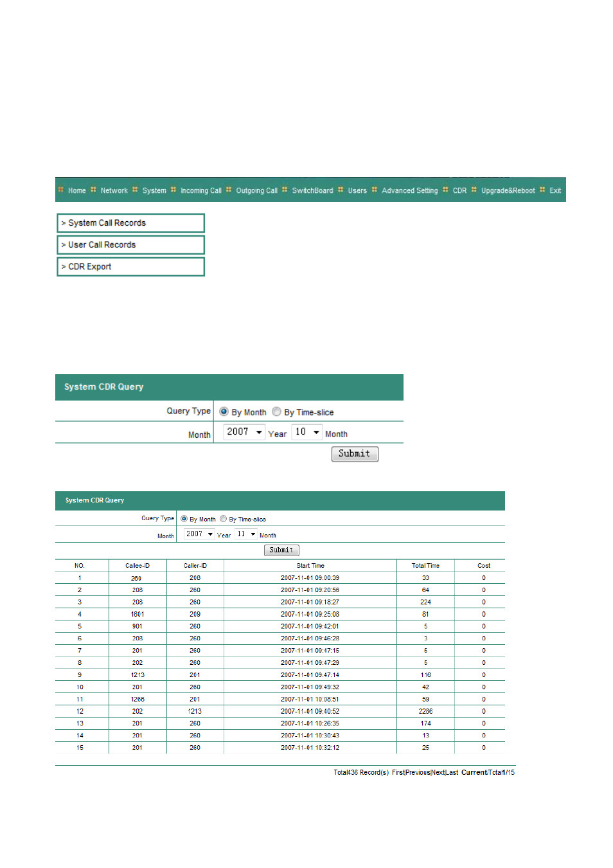The width and height of the screenshot is (613, 868).
Task: Click start time 2007-11-01 10:26:35
Action: [x=310, y=723]
